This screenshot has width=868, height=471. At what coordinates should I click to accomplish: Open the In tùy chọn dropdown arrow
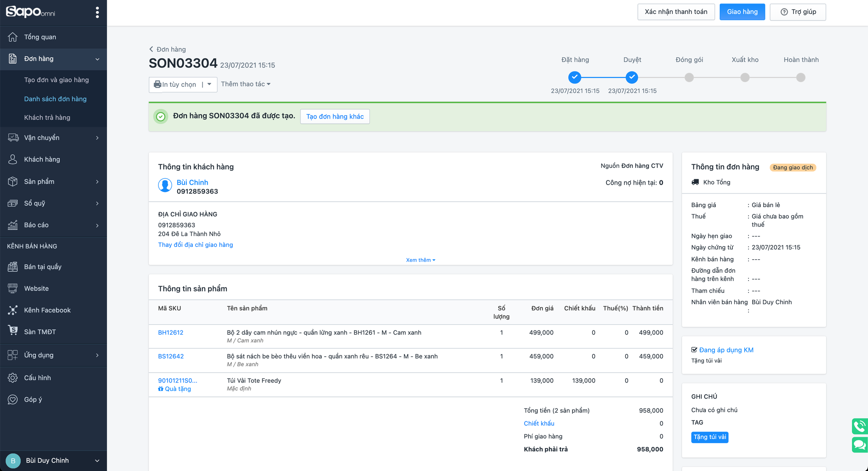(209, 84)
